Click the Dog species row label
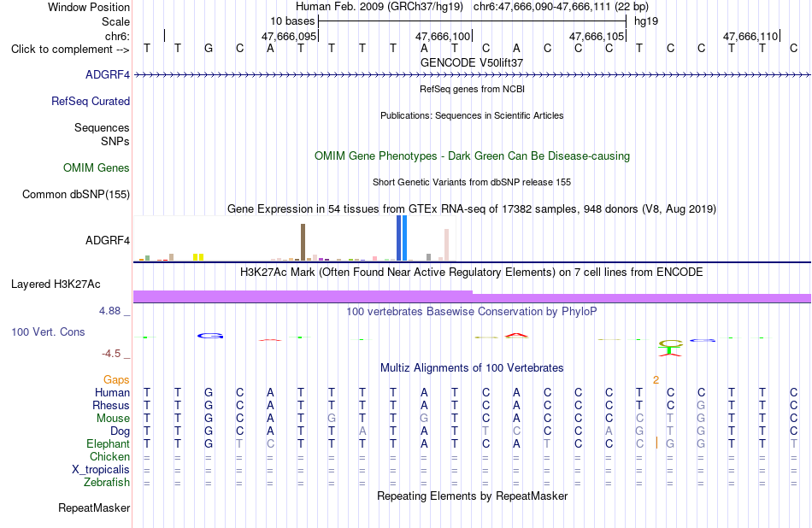 click(x=120, y=431)
